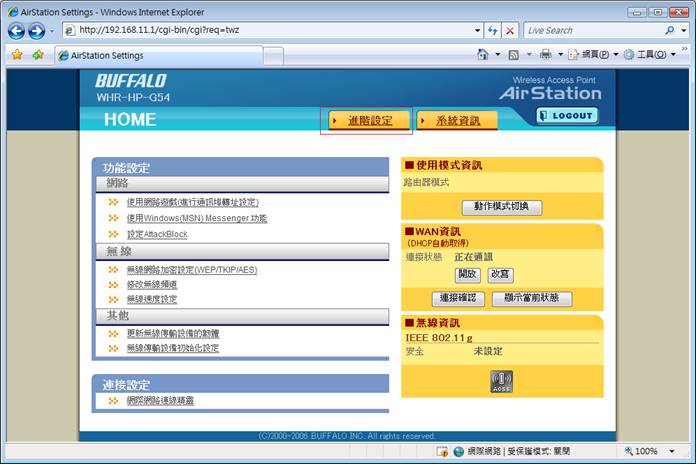The image size is (696, 464).
Task: Click the 正在通訊 connection status text
Action: (x=474, y=257)
